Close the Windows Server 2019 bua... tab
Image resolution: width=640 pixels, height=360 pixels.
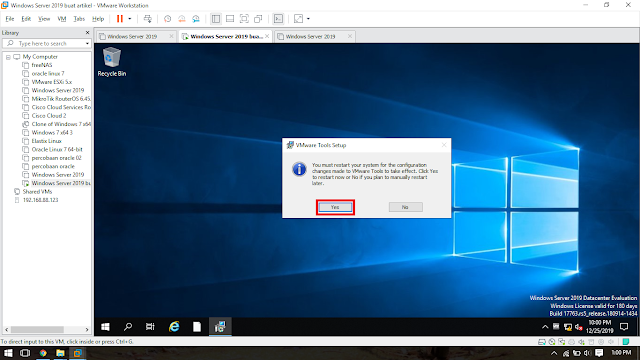[x=267, y=36]
